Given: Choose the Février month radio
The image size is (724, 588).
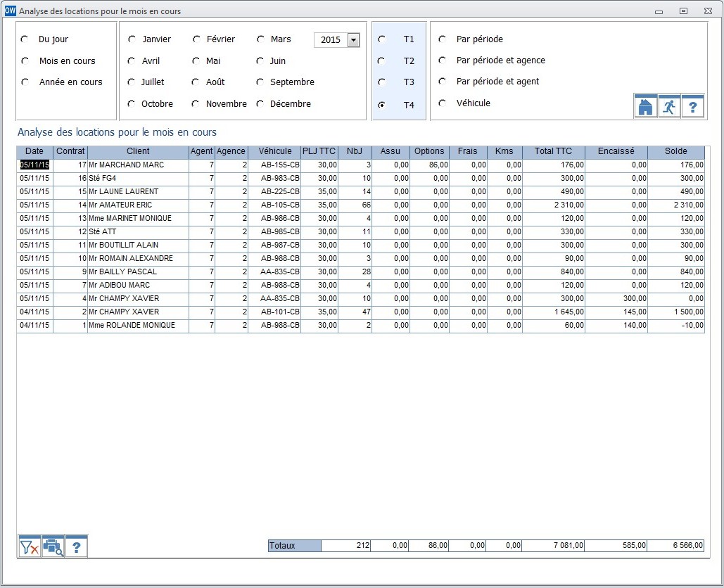Looking at the screenshot, I should [196, 39].
